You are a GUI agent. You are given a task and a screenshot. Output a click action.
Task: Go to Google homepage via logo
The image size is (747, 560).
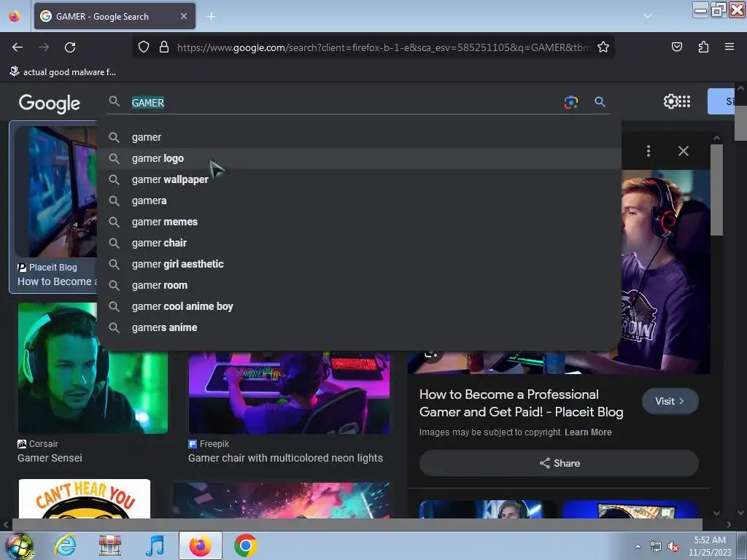[50, 104]
